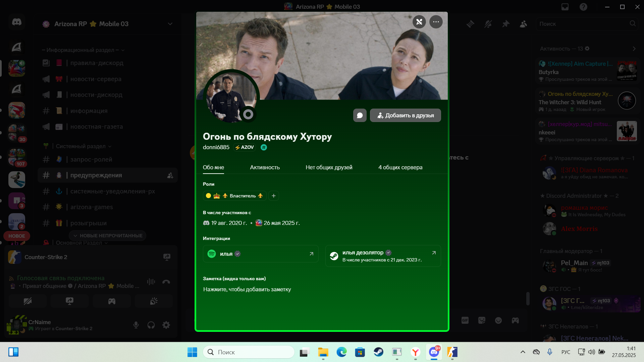Click the AZOV server tag badge
This screenshot has width=644, height=362.
pyautogui.click(x=245, y=147)
